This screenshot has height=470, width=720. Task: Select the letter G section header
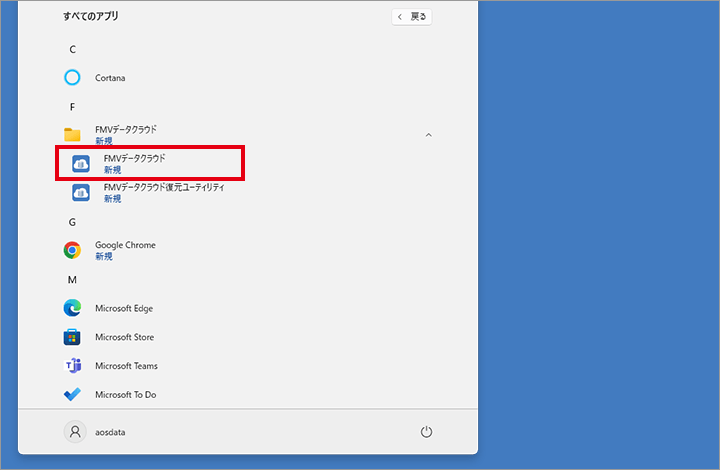[72, 222]
